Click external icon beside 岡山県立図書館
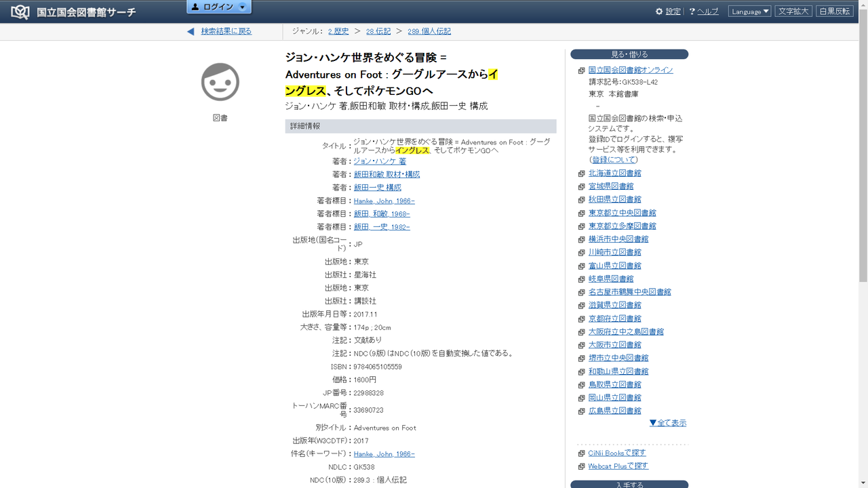The image size is (868, 488). pos(581,399)
